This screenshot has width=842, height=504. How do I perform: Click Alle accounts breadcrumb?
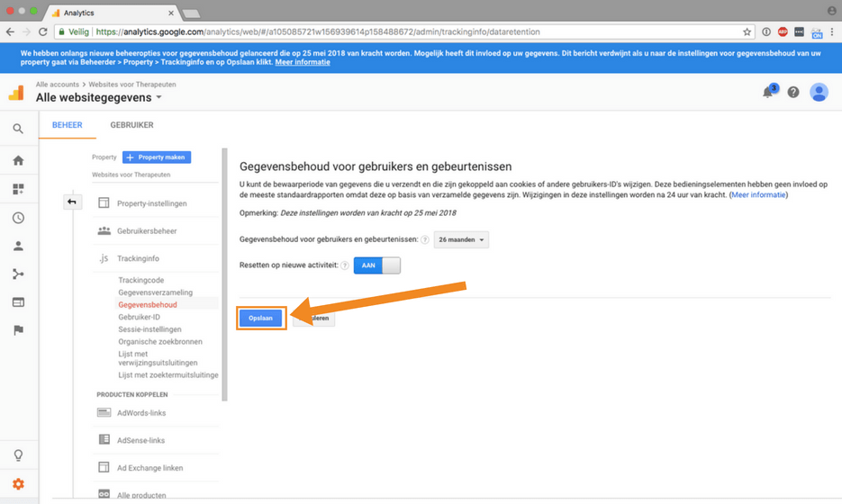tap(58, 85)
